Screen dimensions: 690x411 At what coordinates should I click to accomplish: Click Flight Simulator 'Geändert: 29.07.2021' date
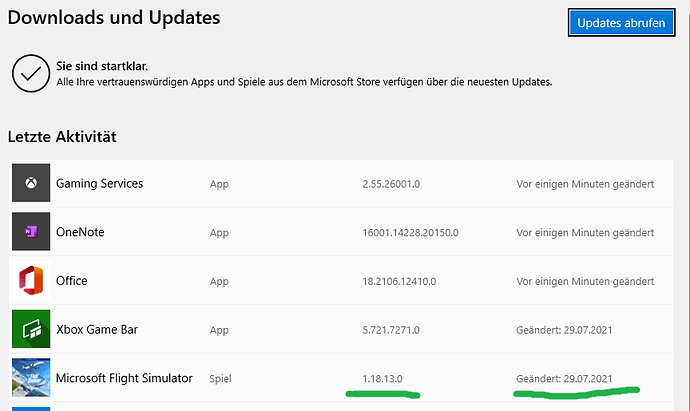point(564,378)
